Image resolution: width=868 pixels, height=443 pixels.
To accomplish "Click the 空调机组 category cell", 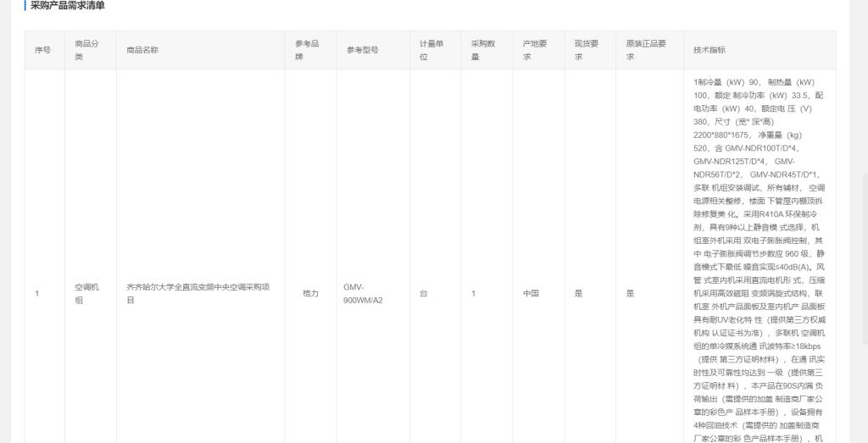I will click(86, 293).
